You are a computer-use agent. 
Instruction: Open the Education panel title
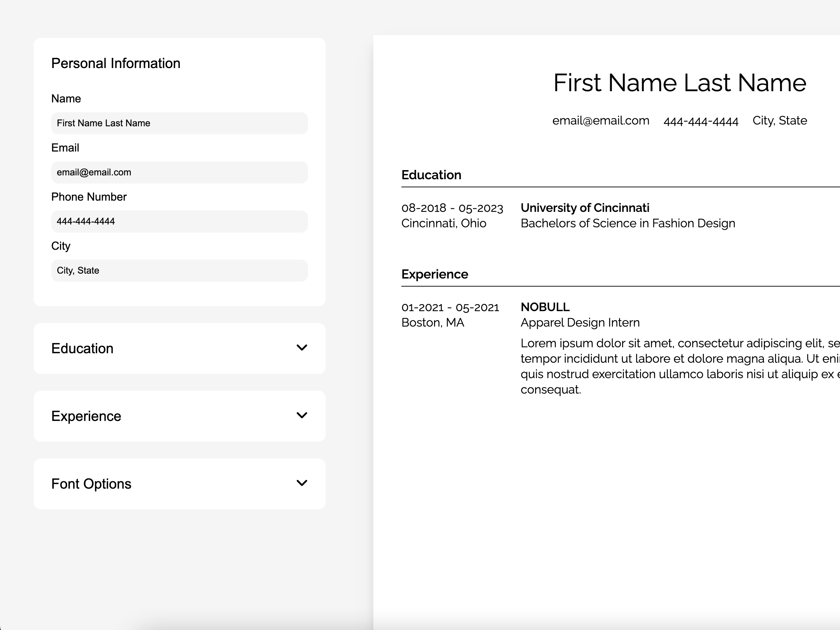coord(82,349)
